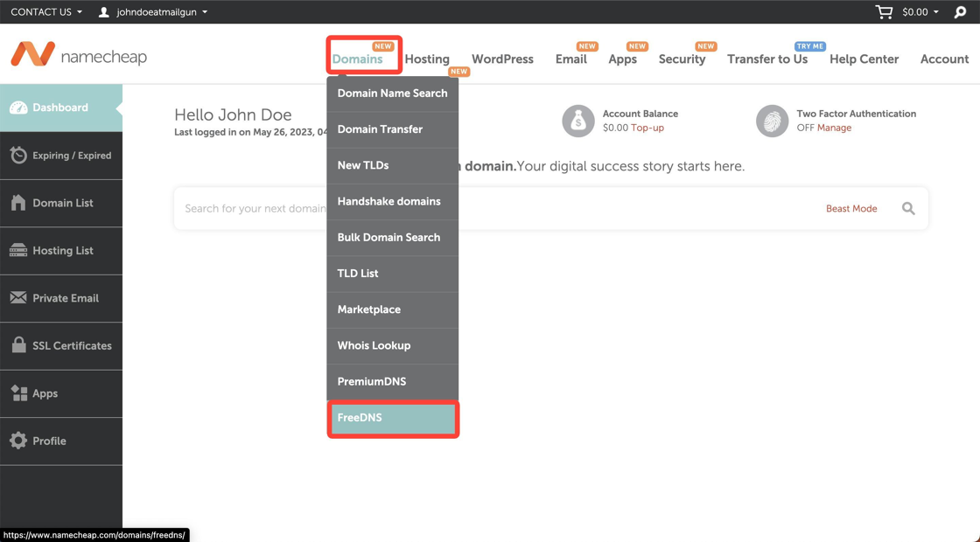Screen dimensions: 980x542
Task: Click the "Hello John Doe" greeting
Action: pyautogui.click(x=233, y=115)
